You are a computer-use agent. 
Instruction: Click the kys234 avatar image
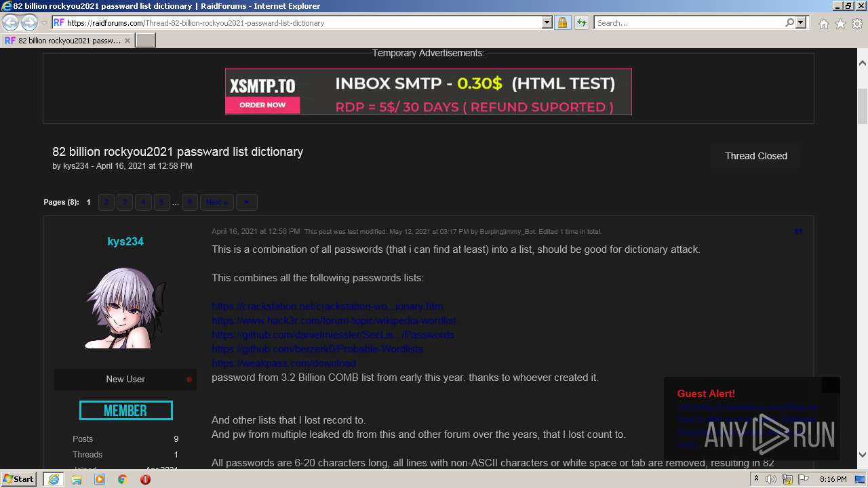coord(125,308)
